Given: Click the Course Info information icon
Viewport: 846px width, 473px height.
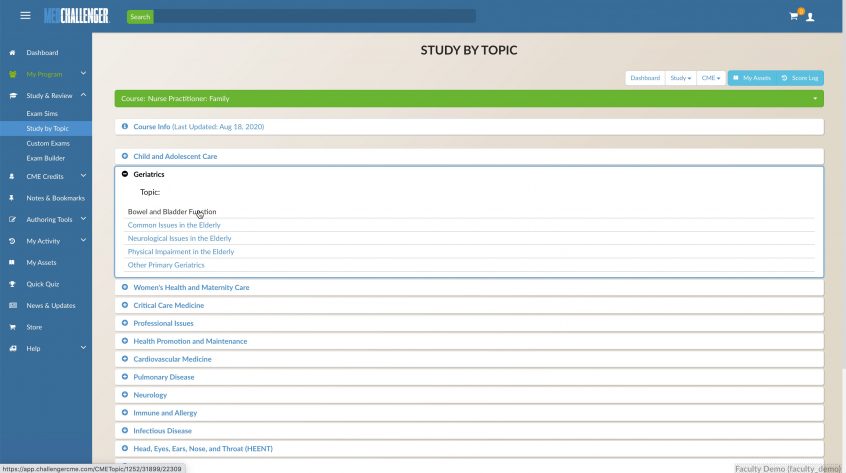Looking at the screenshot, I should tap(125, 126).
